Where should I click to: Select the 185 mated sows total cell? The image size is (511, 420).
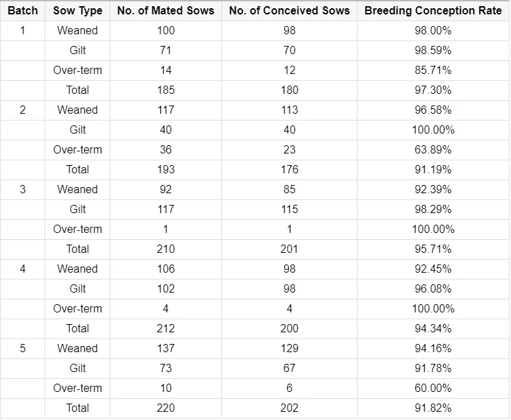(166, 90)
